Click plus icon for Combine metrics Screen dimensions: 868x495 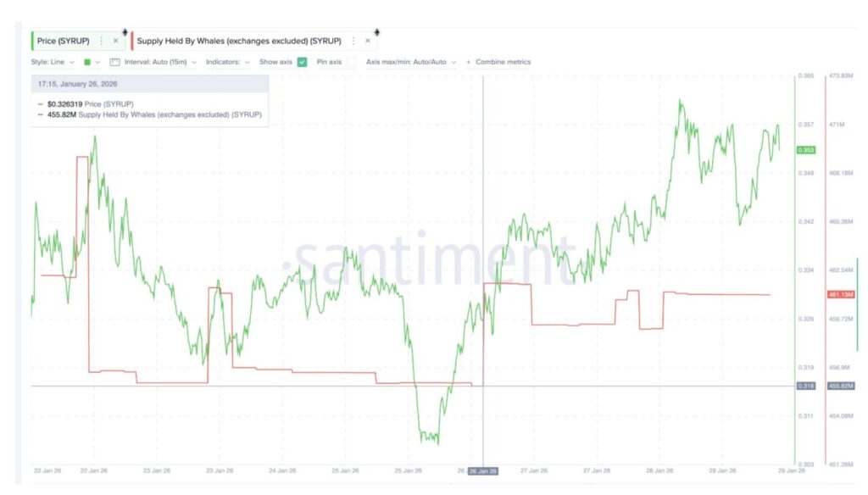click(x=468, y=62)
